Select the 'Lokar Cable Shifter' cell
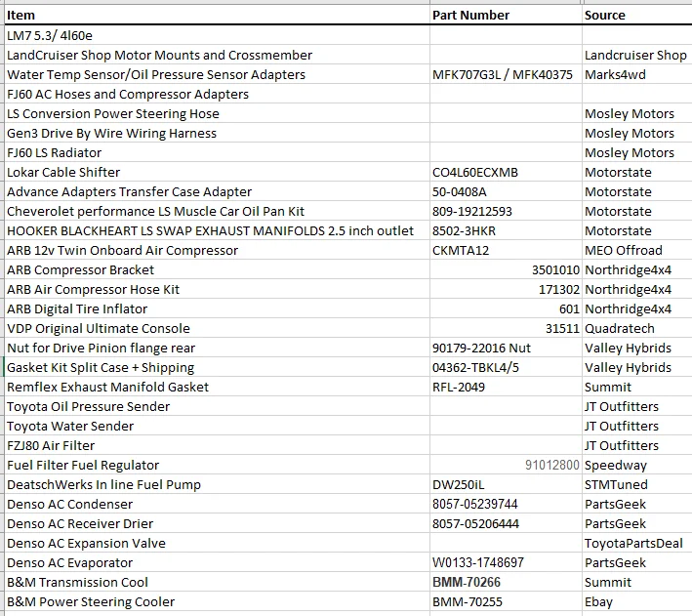Image resolution: width=692 pixels, height=616 pixels. pos(217,172)
